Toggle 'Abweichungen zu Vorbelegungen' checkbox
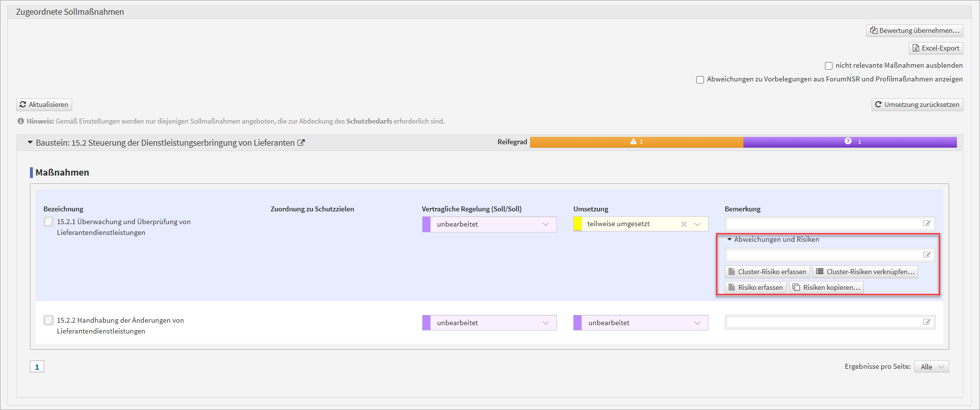 click(700, 79)
